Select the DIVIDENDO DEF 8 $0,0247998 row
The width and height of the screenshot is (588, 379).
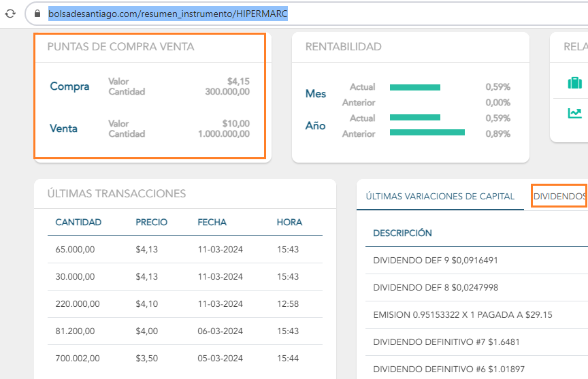[436, 288]
